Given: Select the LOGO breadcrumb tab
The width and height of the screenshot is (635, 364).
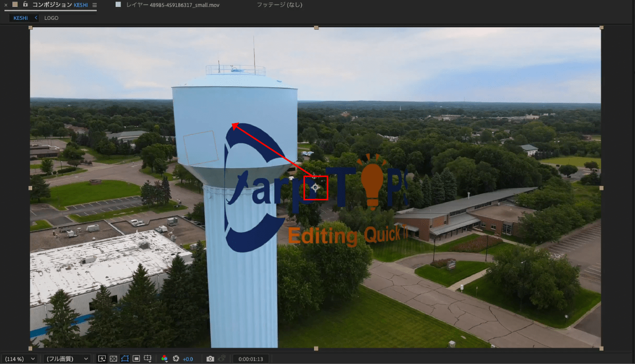Looking at the screenshot, I should (51, 18).
